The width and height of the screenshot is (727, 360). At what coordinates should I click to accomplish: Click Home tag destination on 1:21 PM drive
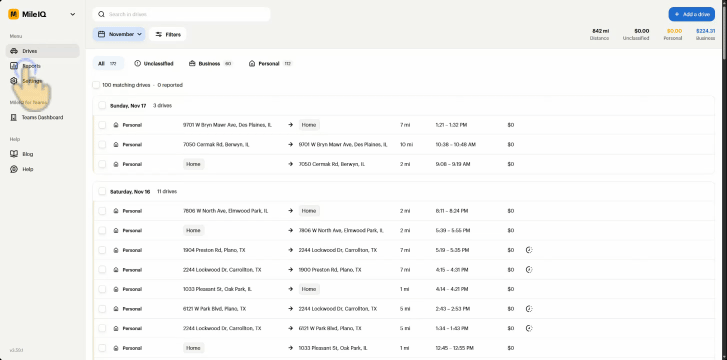(x=309, y=125)
